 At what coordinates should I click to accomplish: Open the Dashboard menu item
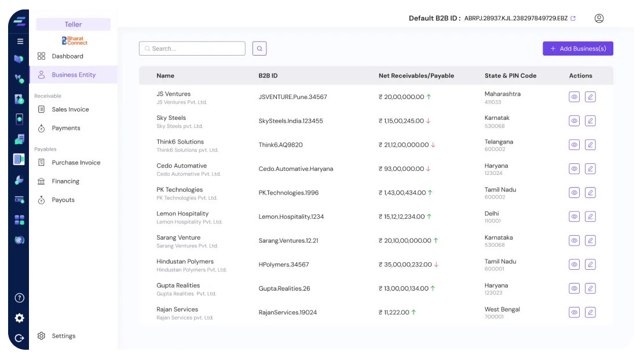pyautogui.click(x=73, y=56)
